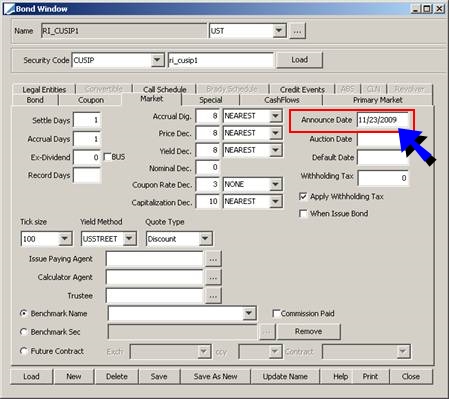This screenshot has width=449, height=399.
Task: Open Trustee browse button
Action: [213, 296]
